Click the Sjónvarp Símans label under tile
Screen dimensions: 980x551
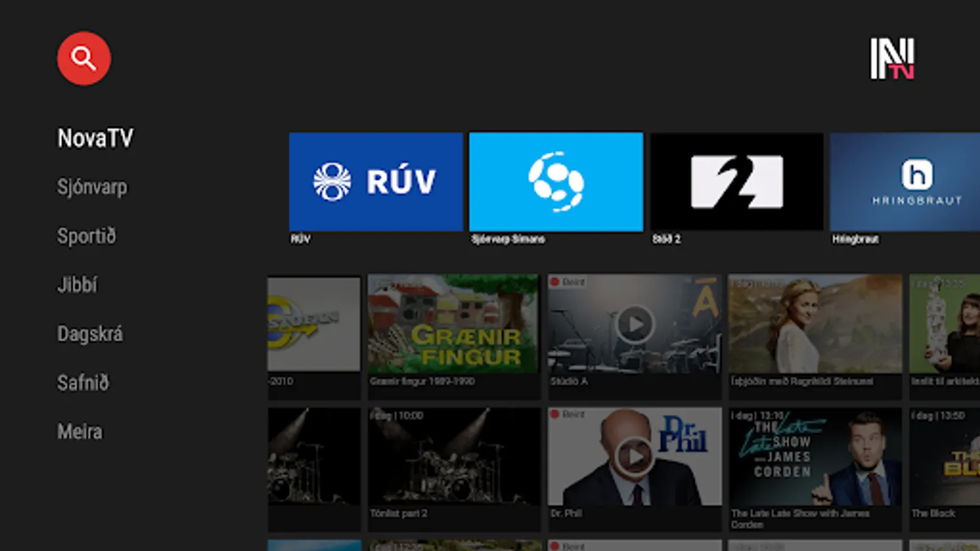(x=508, y=239)
